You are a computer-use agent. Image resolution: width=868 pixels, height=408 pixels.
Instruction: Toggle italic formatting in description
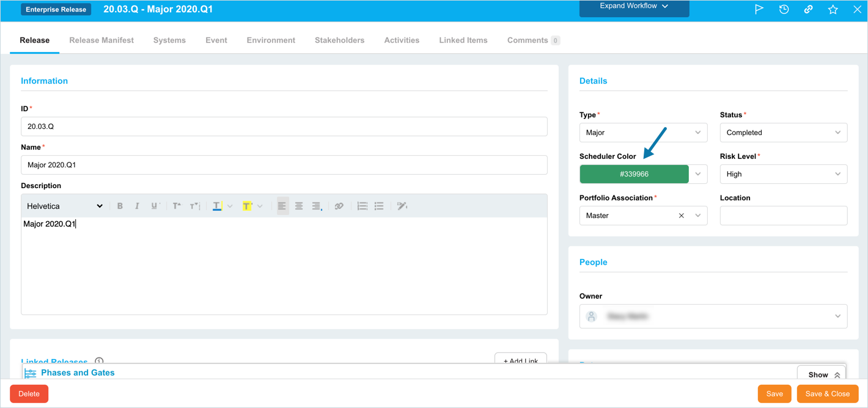(x=137, y=206)
